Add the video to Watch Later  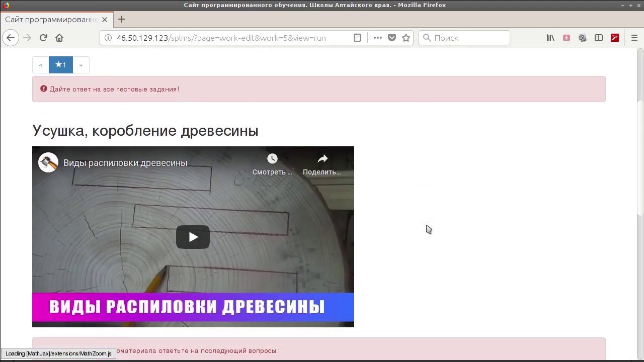click(x=272, y=164)
